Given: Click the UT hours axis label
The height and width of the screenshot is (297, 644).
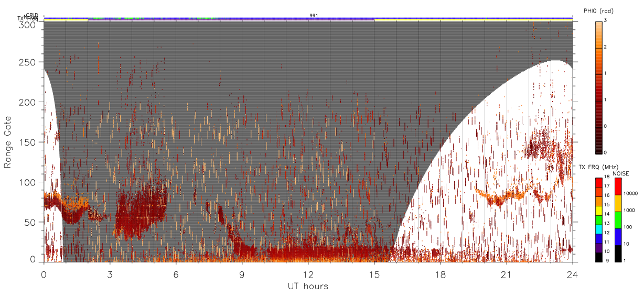Looking at the screenshot, I should (x=308, y=286).
